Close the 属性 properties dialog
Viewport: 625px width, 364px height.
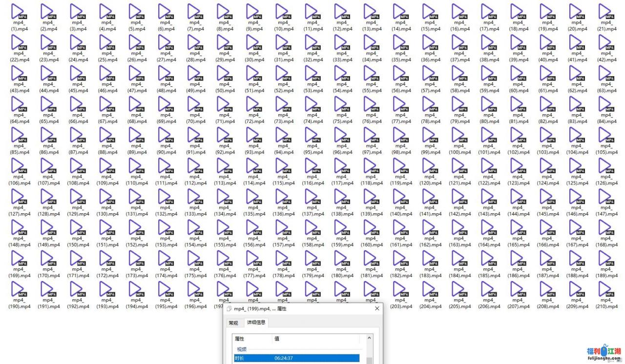click(376, 309)
